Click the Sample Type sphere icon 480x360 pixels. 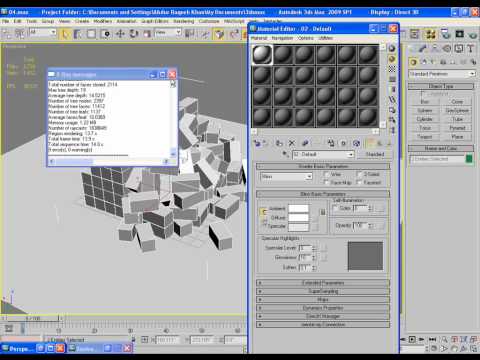click(x=392, y=49)
